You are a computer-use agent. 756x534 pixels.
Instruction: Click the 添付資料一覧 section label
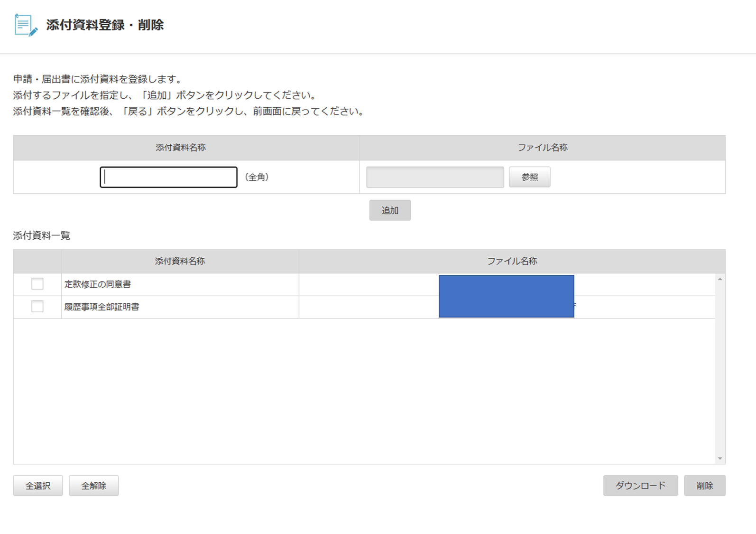coord(42,235)
